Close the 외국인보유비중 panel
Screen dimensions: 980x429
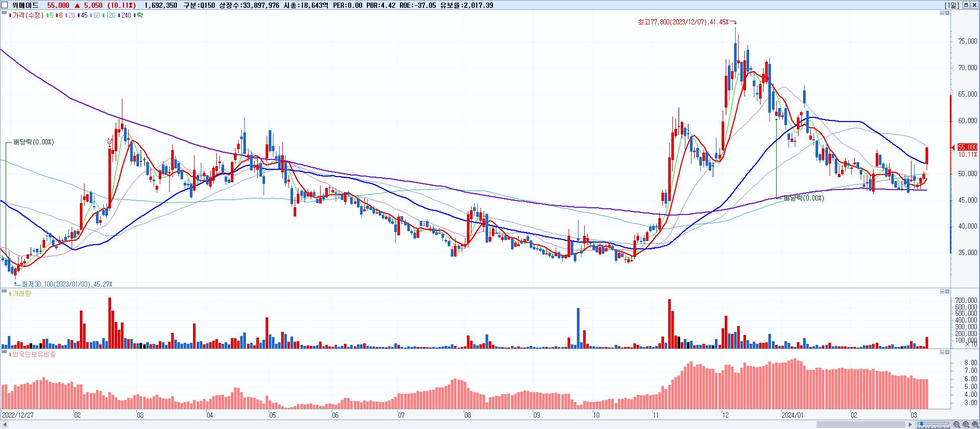(x=947, y=352)
